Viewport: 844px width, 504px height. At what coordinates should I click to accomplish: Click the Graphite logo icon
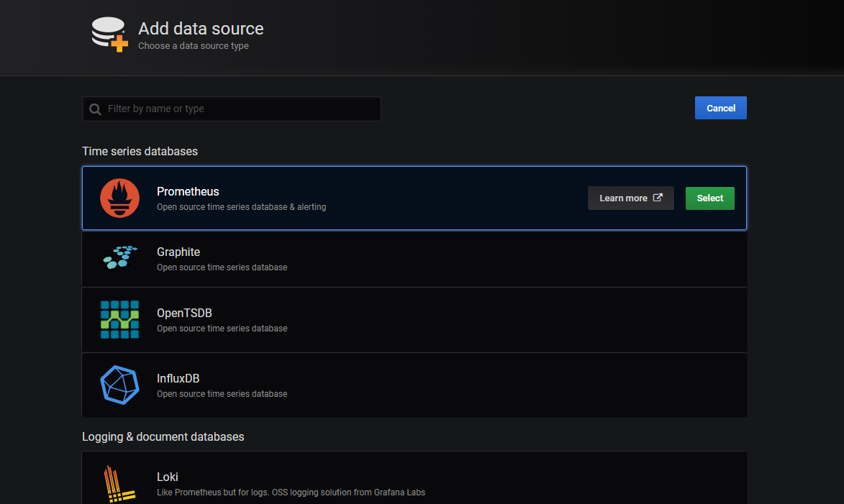click(x=119, y=258)
